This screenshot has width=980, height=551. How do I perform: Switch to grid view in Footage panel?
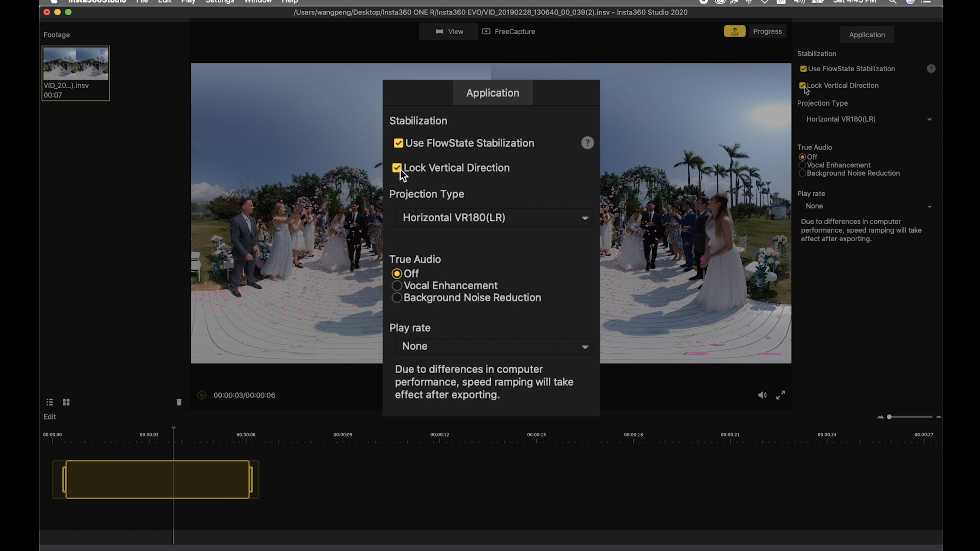pos(66,402)
